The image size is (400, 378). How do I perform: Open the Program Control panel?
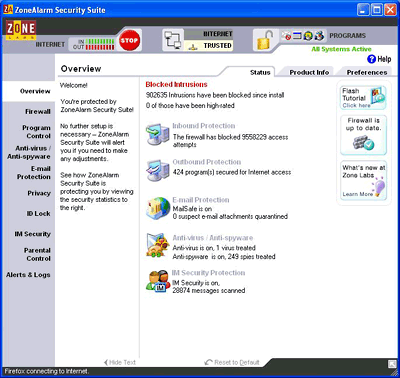[36, 132]
